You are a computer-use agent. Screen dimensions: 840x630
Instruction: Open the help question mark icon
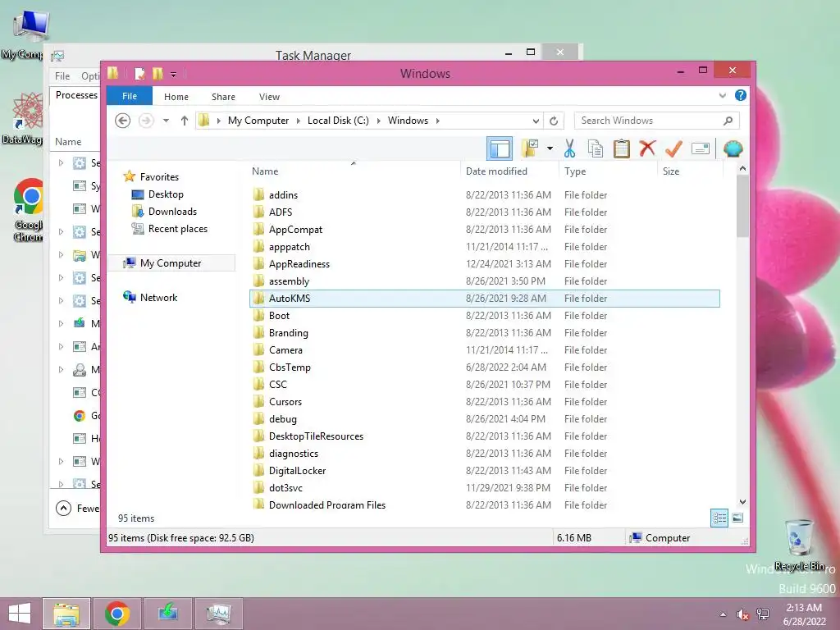[741, 95]
